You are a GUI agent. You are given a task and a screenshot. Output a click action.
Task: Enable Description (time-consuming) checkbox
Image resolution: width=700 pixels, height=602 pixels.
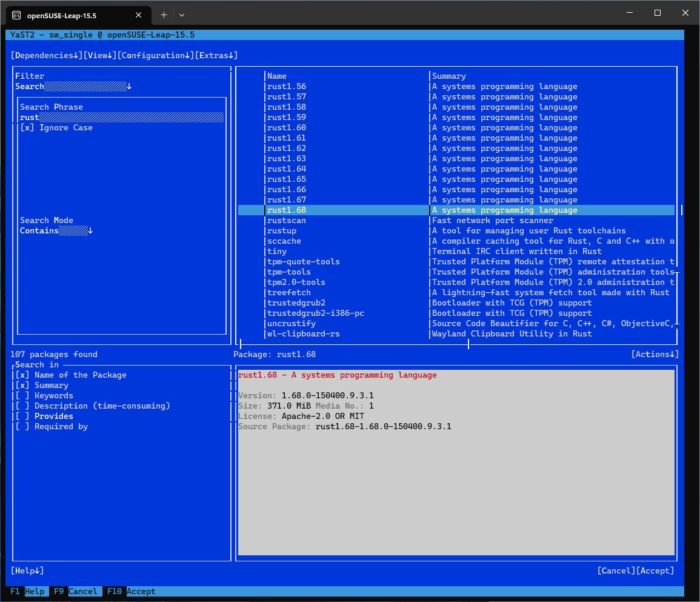(93, 406)
